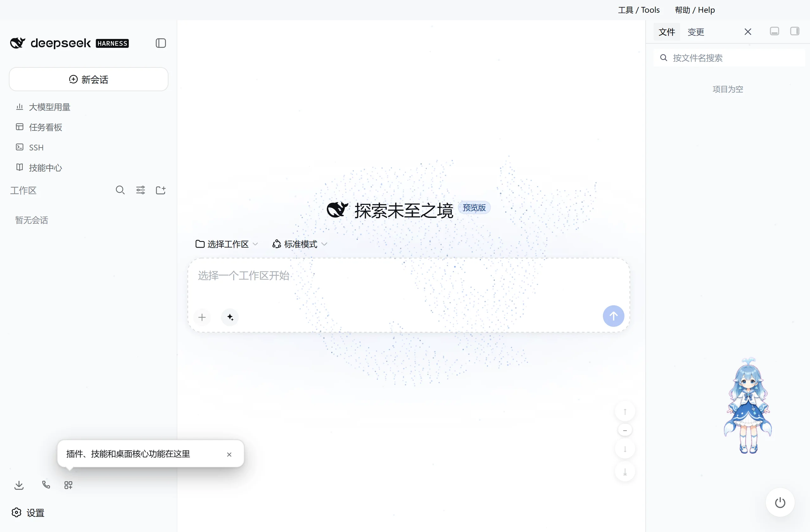810x532 pixels.
Task: Click the deepseek HARNESS logo
Action: pyautogui.click(x=69, y=43)
